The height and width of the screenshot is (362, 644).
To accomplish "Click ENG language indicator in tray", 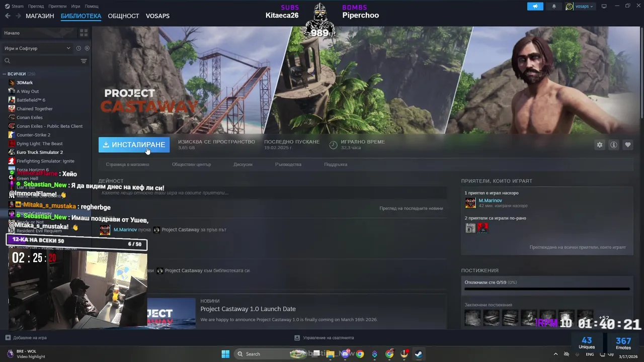I will click(590, 354).
